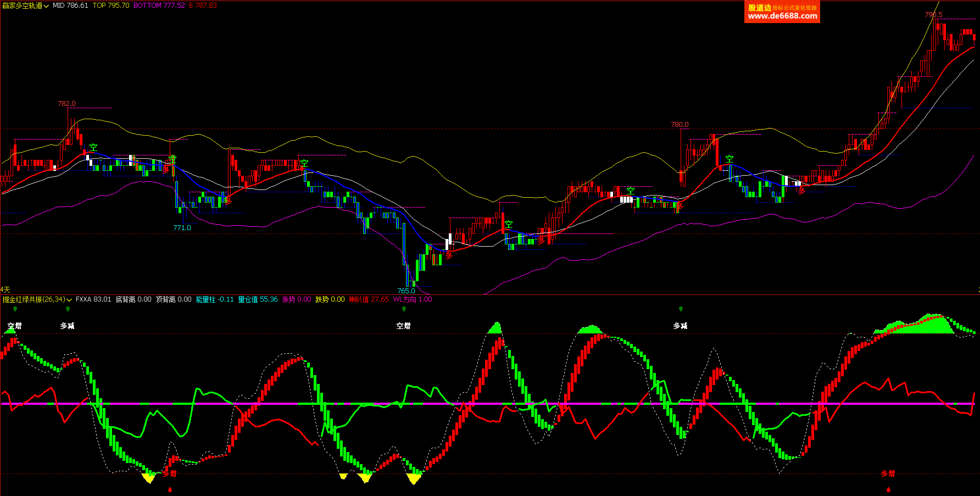Click the magenta BOTTOM 777.52 legend
The height and width of the screenshot is (496, 980).
click(159, 5)
